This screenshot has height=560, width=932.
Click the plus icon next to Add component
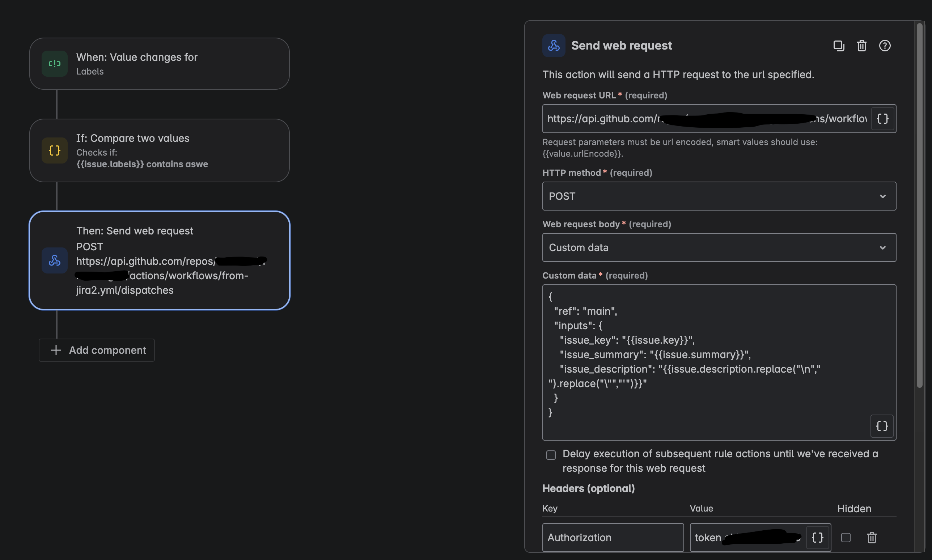pyautogui.click(x=55, y=350)
